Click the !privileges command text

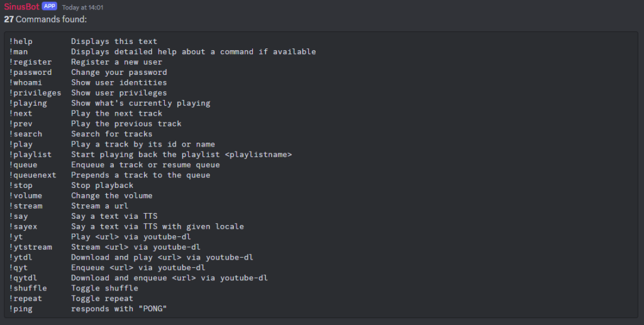[x=35, y=93]
